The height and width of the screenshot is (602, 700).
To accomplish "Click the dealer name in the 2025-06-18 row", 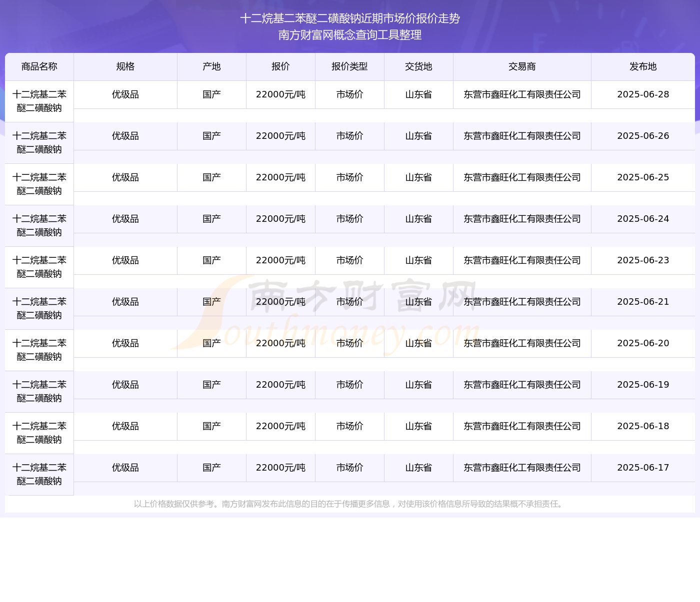I will tap(522, 426).
